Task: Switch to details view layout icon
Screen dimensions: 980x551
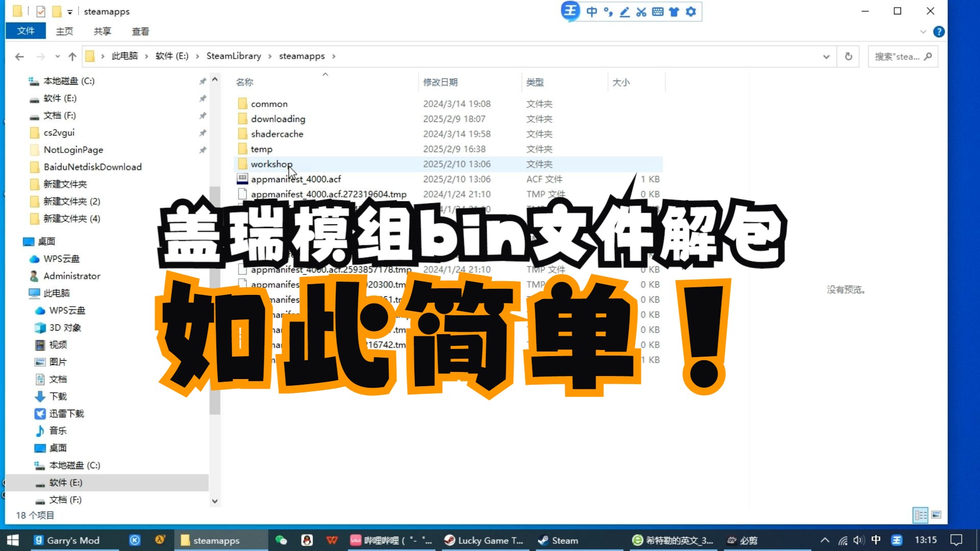Action: [921, 515]
